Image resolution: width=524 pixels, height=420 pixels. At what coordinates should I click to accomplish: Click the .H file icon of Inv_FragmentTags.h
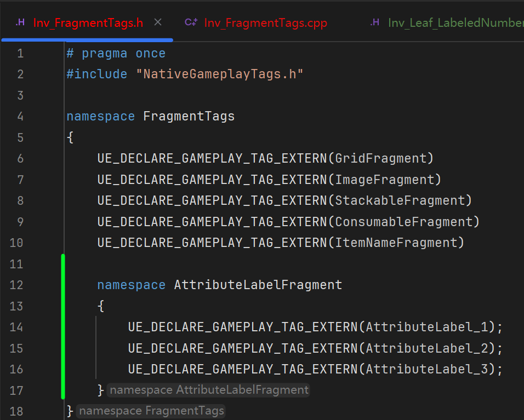click(20, 22)
